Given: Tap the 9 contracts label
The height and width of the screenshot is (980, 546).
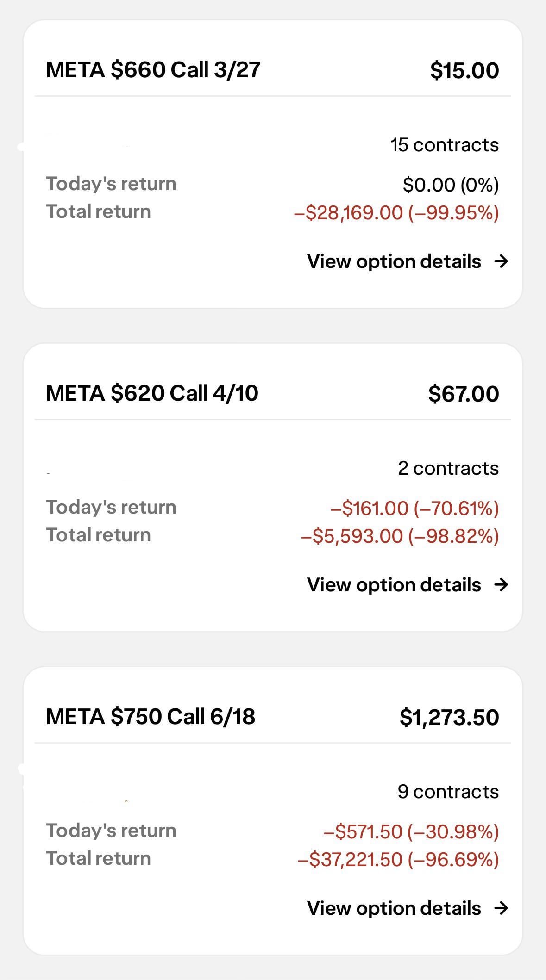Looking at the screenshot, I should pyautogui.click(x=448, y=792).
